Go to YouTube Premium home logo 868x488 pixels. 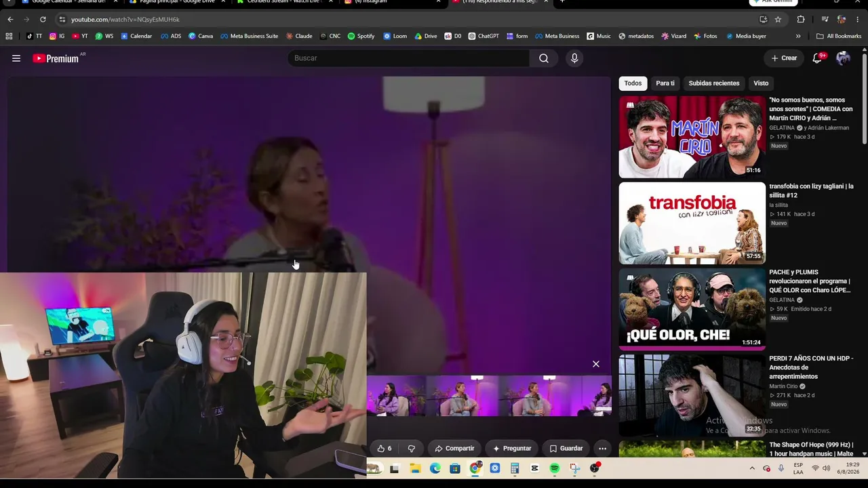pyautogui.click(x=56, y=58)
